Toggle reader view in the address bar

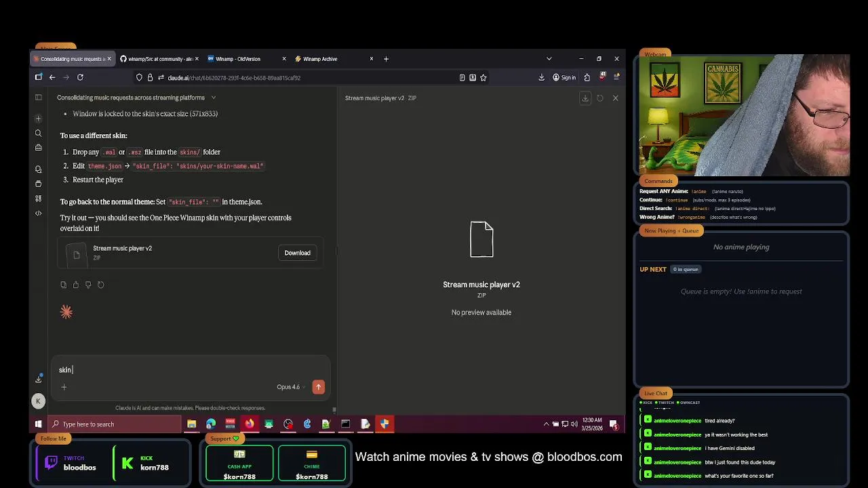coord(462,77)
